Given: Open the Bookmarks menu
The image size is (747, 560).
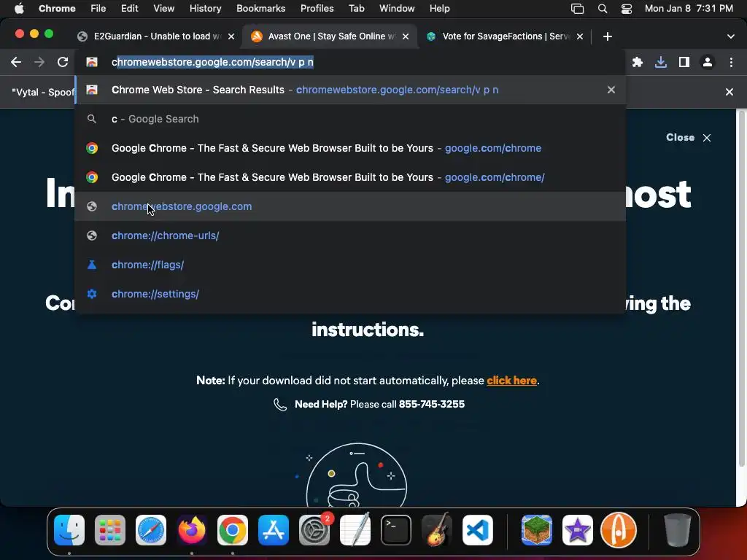Looking at the screenshot, I should click(x=260, y=9).
